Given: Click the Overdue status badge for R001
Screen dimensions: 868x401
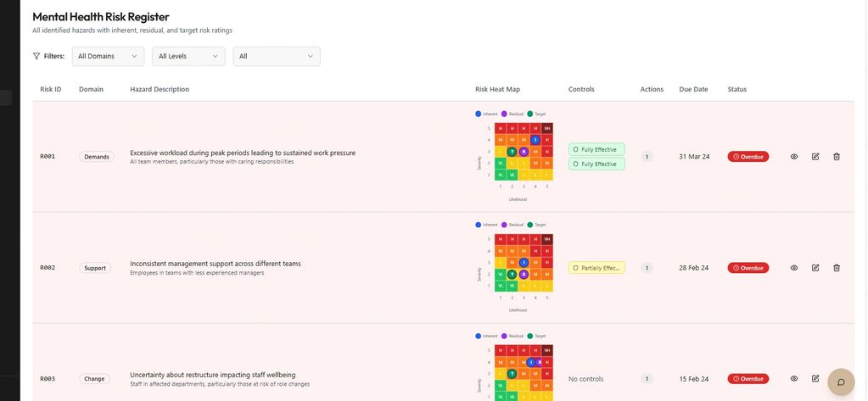Looking at the screenshot, I should (748, 157).
